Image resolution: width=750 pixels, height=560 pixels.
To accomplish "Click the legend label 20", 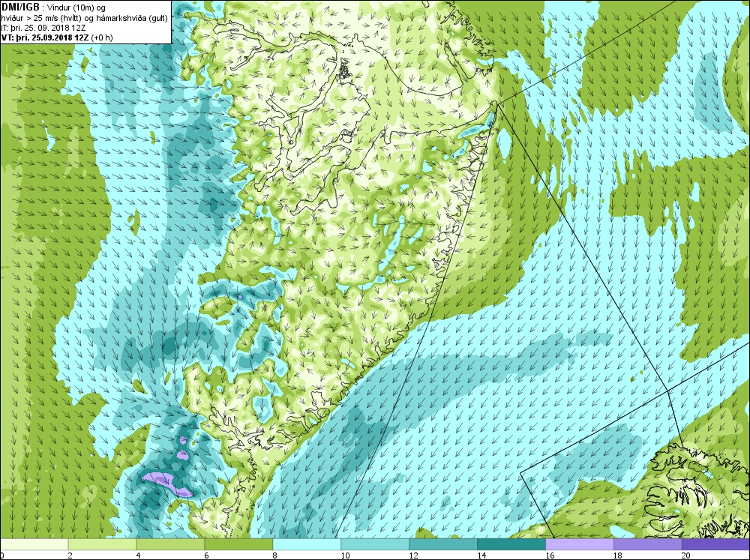I will pyautogui.click(x=686, y=556).
